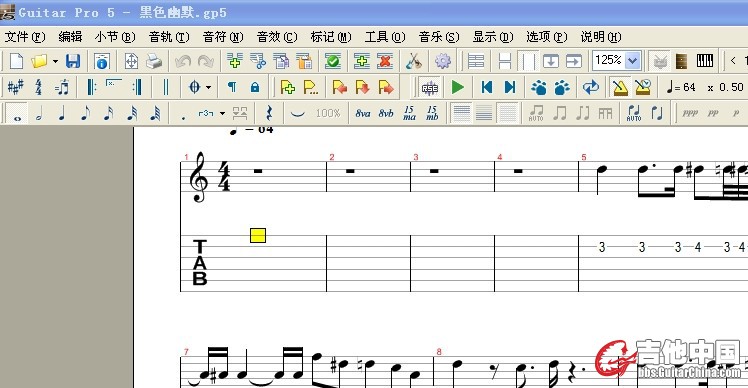
Task: Create a new file with the blank page icon
Action: 17,61
